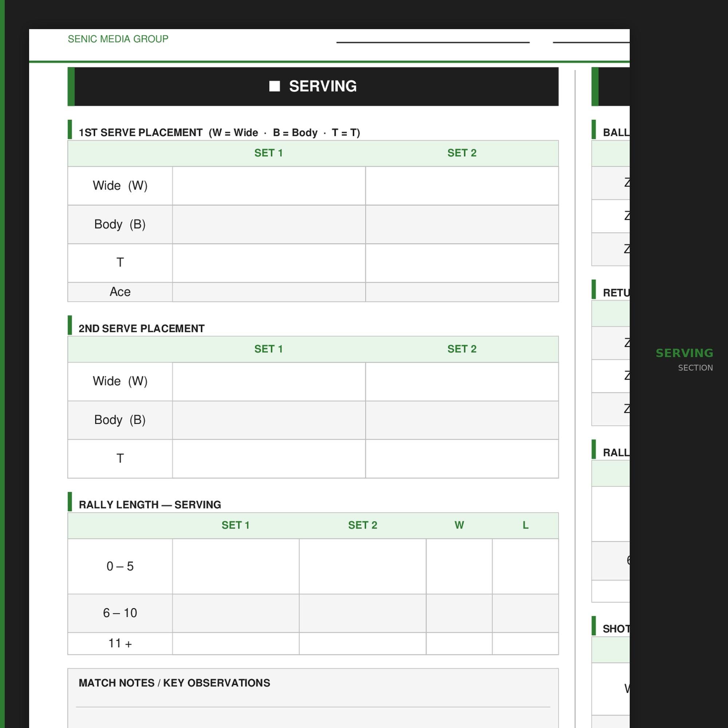Select the 6 – 10 rally length row label
Viewport: 728px width, 728px height.
[x=120, y=613]
